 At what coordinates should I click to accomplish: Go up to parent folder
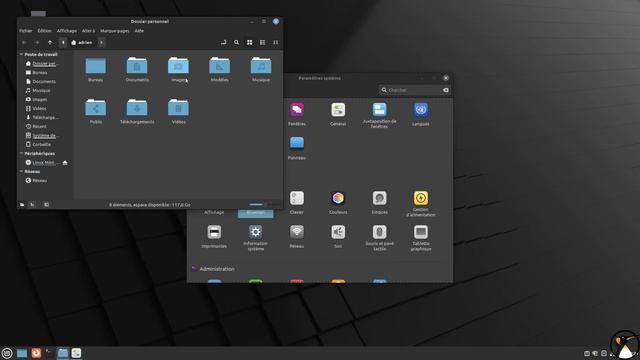coord(50,42)
